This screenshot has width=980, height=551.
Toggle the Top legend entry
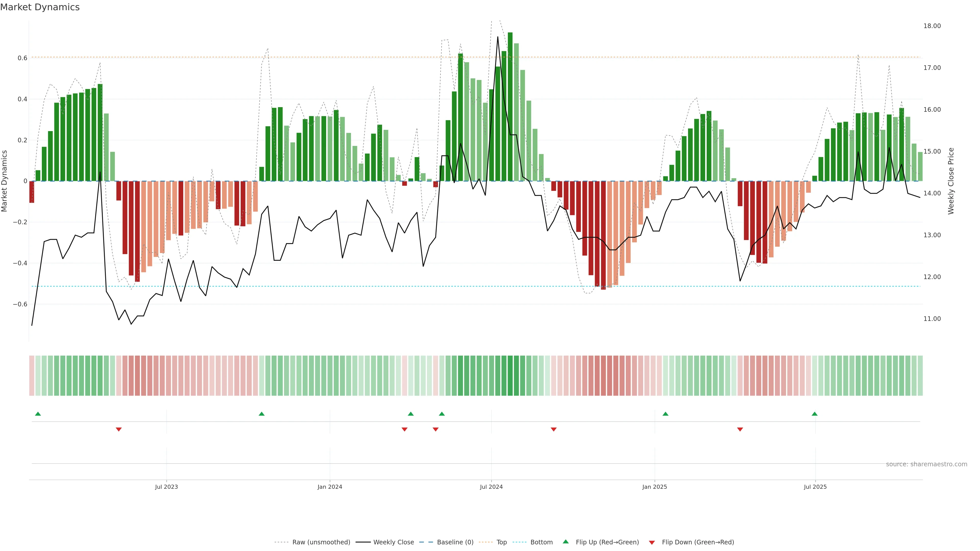pyautogui.click(x=501, y=542)
